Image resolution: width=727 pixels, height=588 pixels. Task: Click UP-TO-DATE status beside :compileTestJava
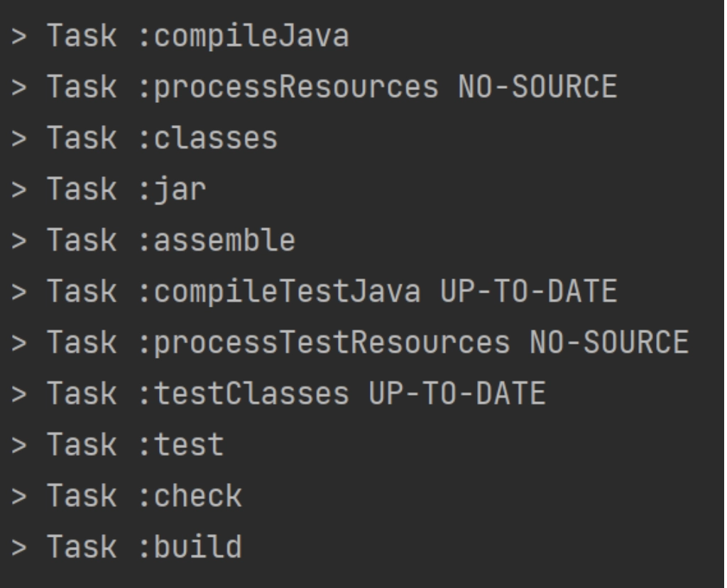(528, 292)
